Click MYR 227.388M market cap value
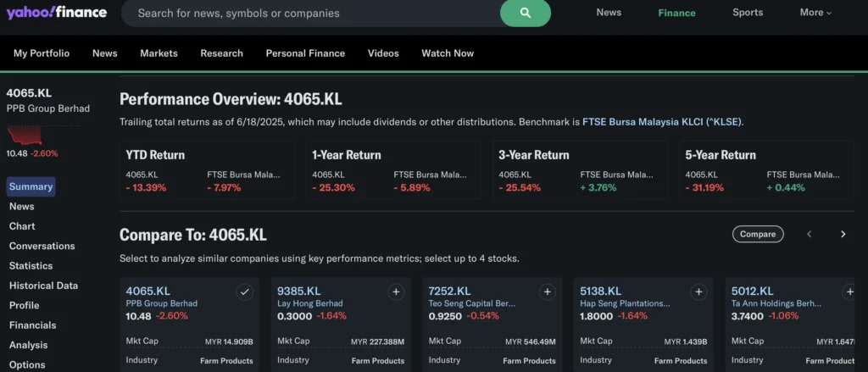Image resolution: width=868 pixels, height=372 pixels. coord(377,341)
